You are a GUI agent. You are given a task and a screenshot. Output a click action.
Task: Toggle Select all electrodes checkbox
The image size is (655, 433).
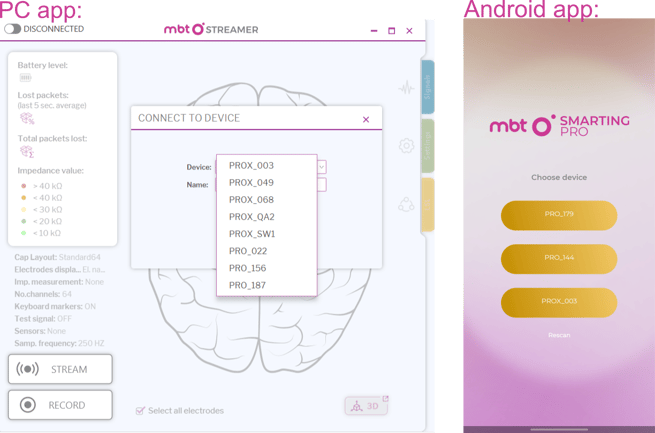coord(140,411)
